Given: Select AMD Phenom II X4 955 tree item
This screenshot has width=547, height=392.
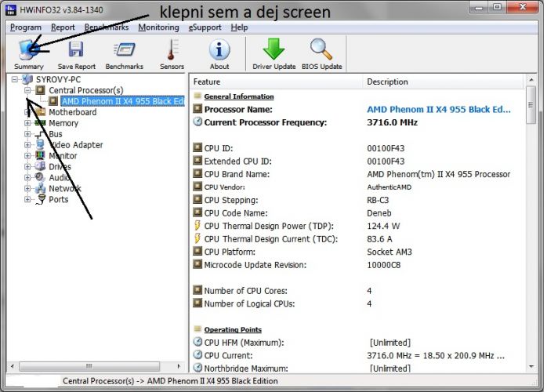Looking at the screenshot, I should 123,101.
